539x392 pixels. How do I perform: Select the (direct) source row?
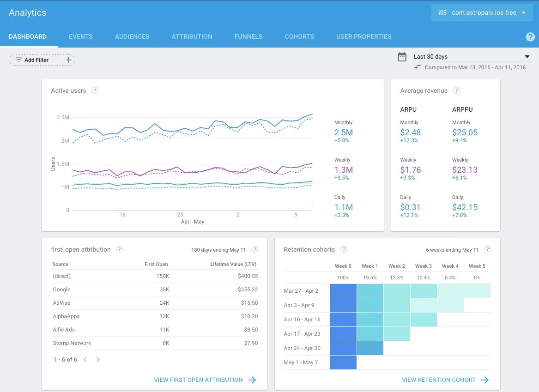pos(155,276)
